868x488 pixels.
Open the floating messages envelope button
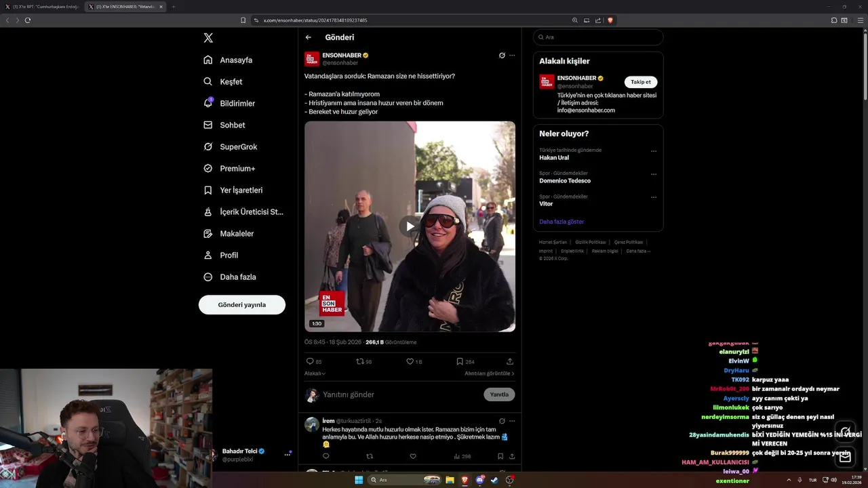tap(845, 457)
